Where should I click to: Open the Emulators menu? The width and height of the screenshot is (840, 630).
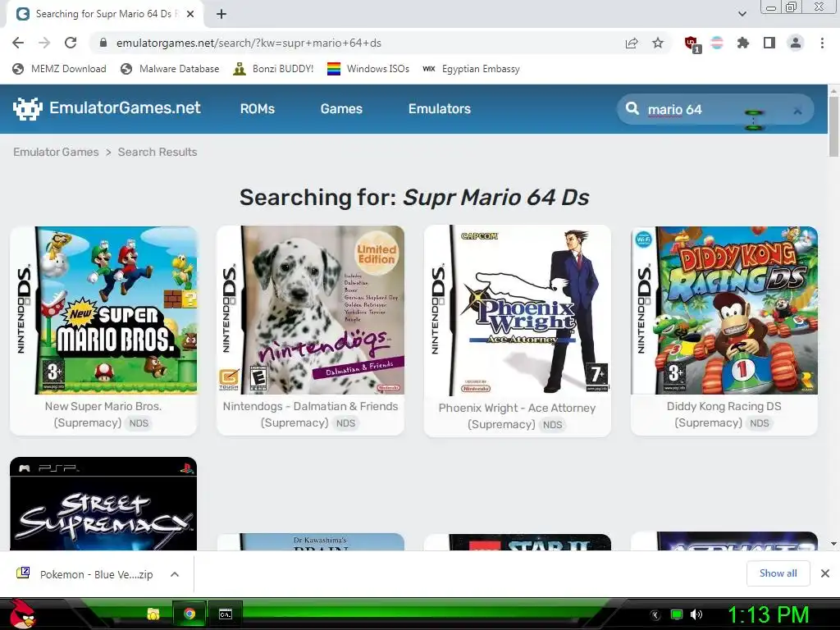click(440, 109)
